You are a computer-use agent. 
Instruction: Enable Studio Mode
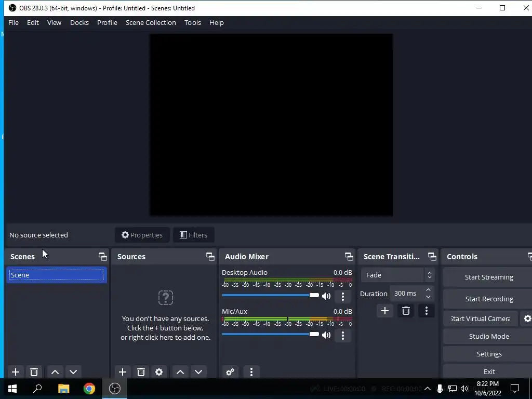pyautogui.click(x=488, y=336)
